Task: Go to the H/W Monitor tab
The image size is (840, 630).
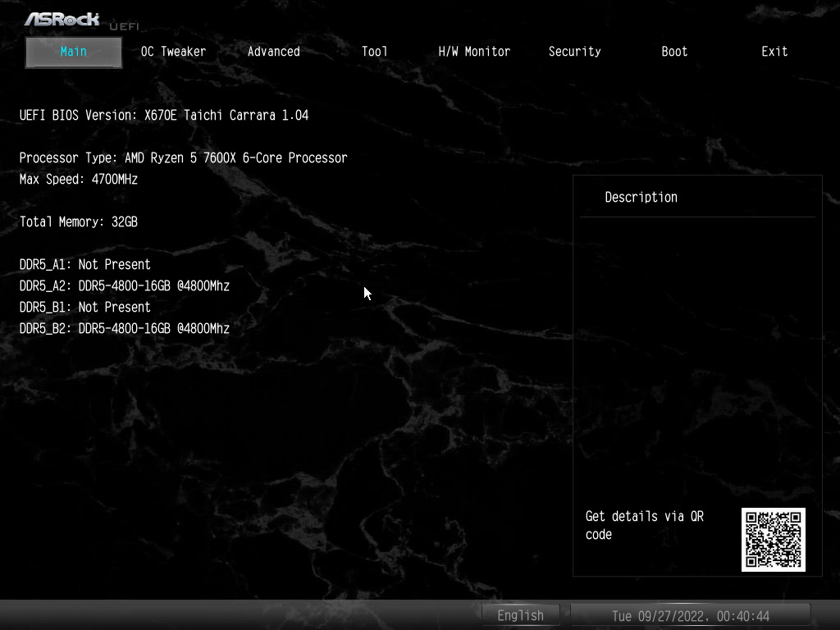Action: [x=474, y=52]
